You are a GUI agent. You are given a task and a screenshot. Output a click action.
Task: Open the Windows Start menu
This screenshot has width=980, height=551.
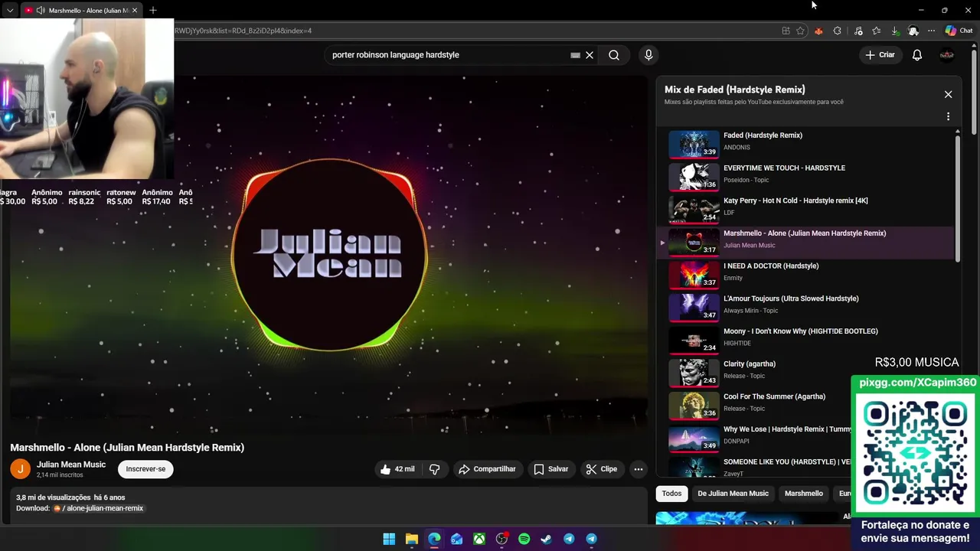389,539
